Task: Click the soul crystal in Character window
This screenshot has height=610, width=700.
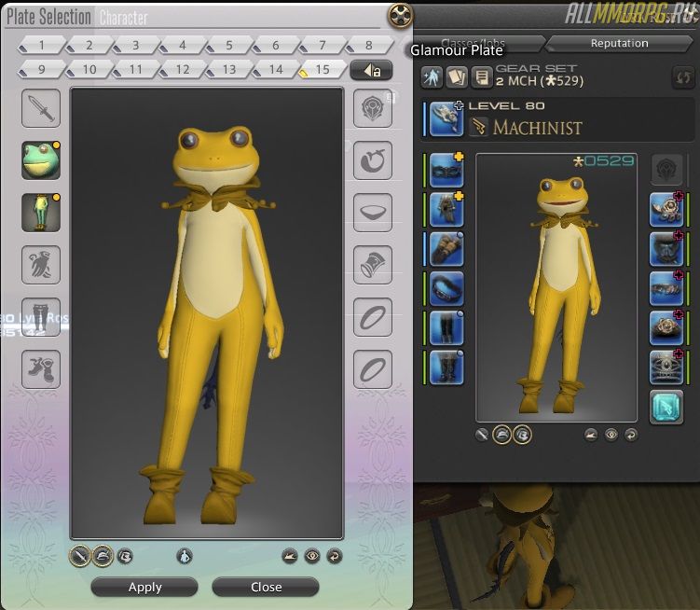Action: (x=666, y=407)
